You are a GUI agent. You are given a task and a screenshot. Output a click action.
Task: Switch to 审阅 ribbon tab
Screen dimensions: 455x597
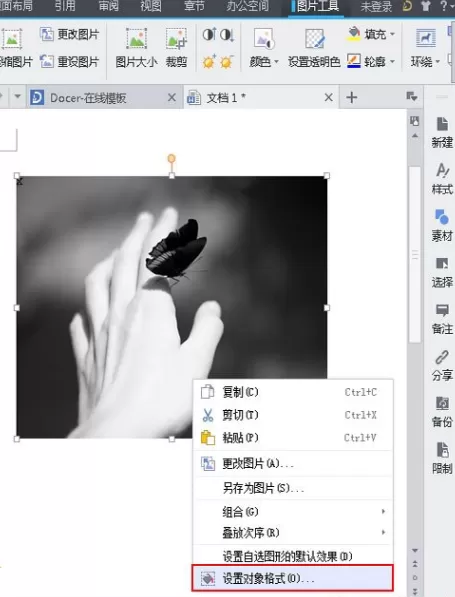tap(109, 6)
